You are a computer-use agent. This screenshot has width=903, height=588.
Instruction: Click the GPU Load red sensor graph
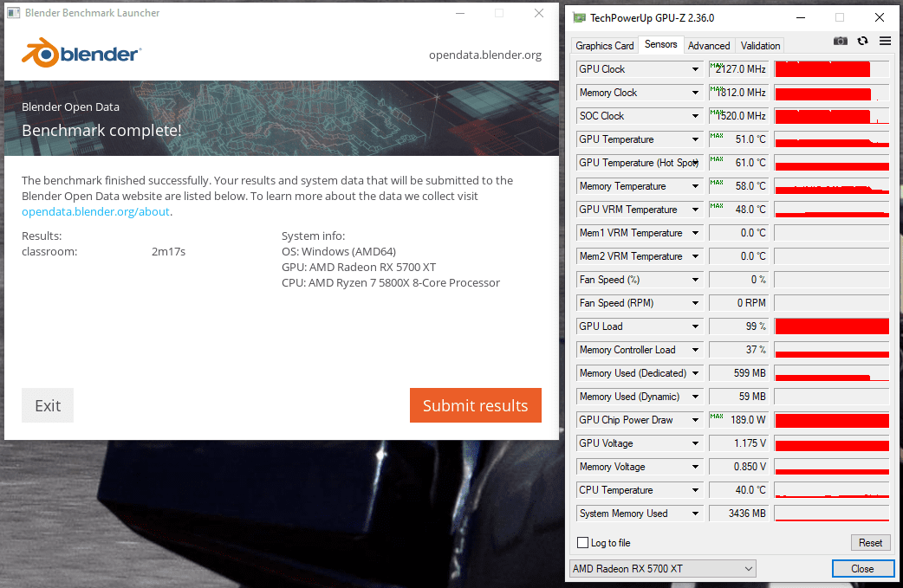[832, 326]
